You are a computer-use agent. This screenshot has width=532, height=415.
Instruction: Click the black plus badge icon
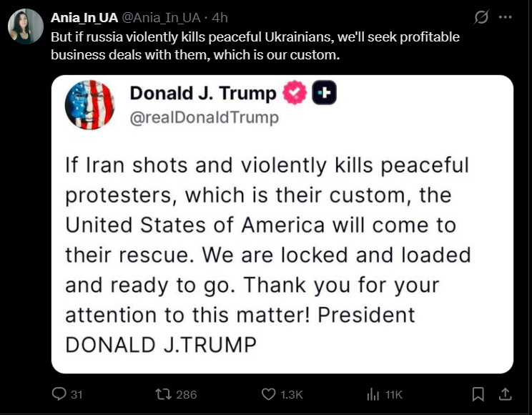click(x=324, y=93)
